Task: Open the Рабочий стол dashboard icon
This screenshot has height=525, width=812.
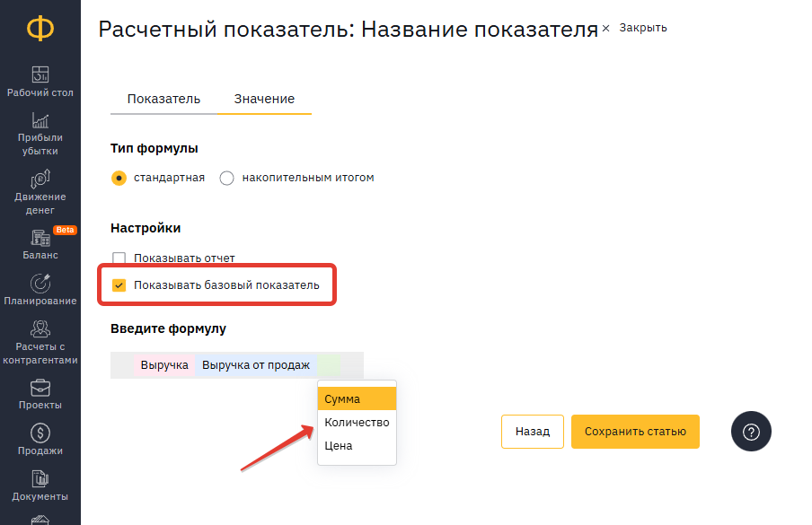Action: click(x=40, y=74)
